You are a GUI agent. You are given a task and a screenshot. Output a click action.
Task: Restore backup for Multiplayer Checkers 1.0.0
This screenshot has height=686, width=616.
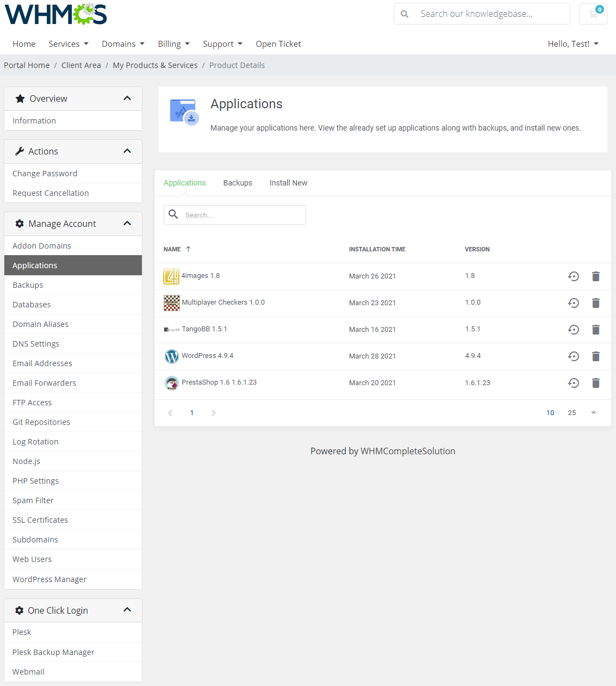[x=574, y=303]
